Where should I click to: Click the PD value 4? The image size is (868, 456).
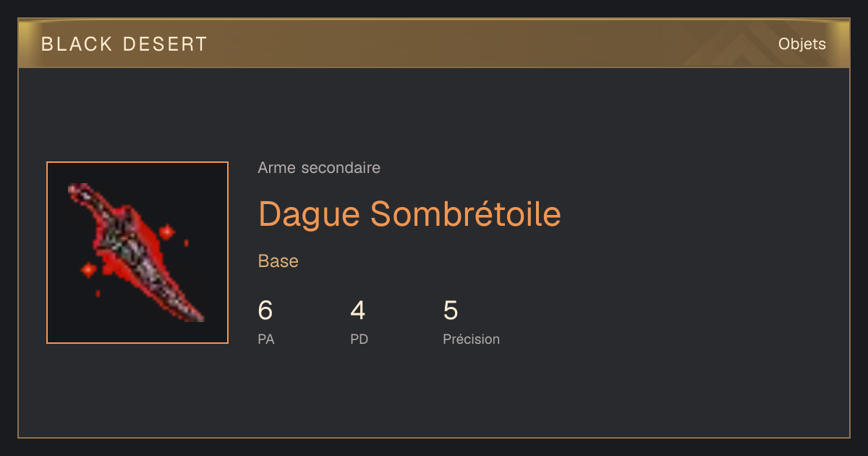pyautogui.click(x=358, y=311)
